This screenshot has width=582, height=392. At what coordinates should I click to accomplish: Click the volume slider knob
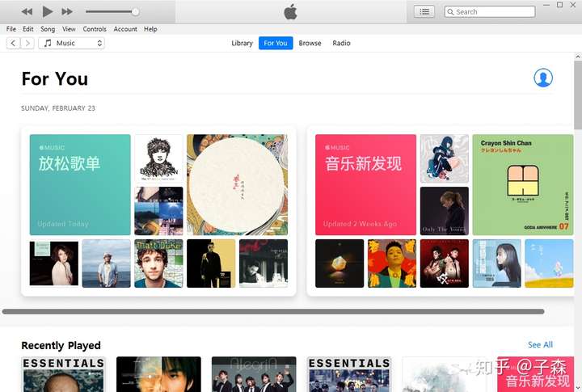click(136, 12)
